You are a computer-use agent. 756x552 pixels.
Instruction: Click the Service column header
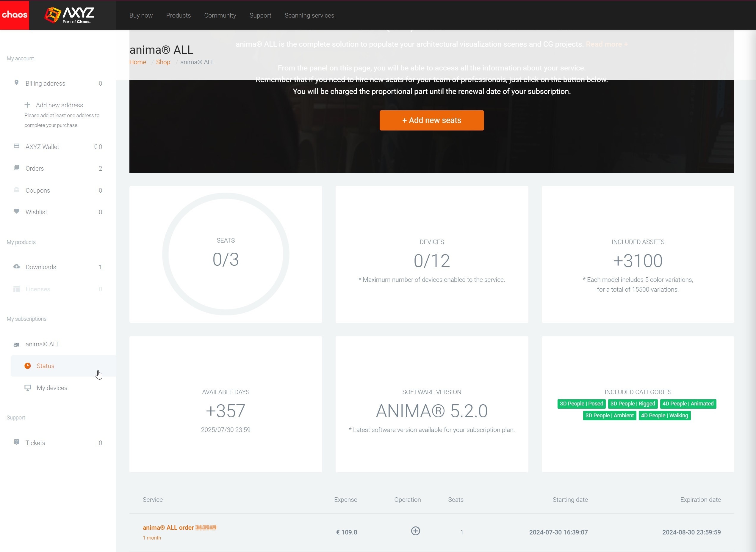coord(153,500)
